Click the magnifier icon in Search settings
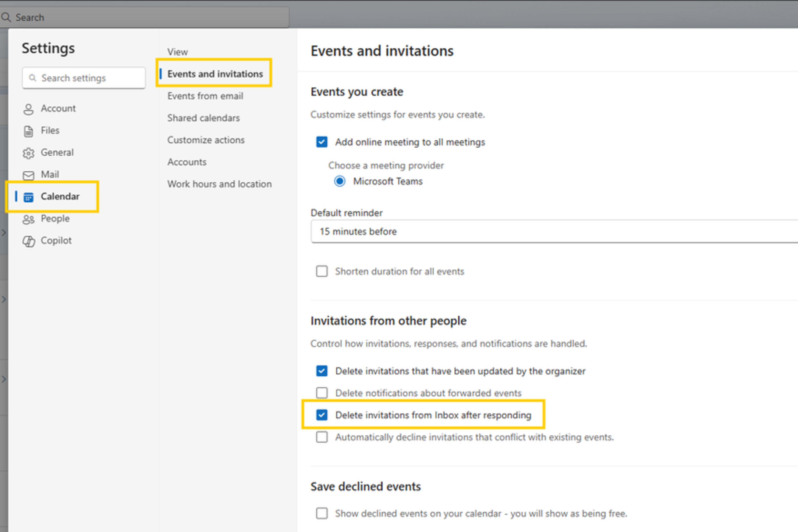The width and height of the screenshot is (798, 532). click(x=32, y=78)
